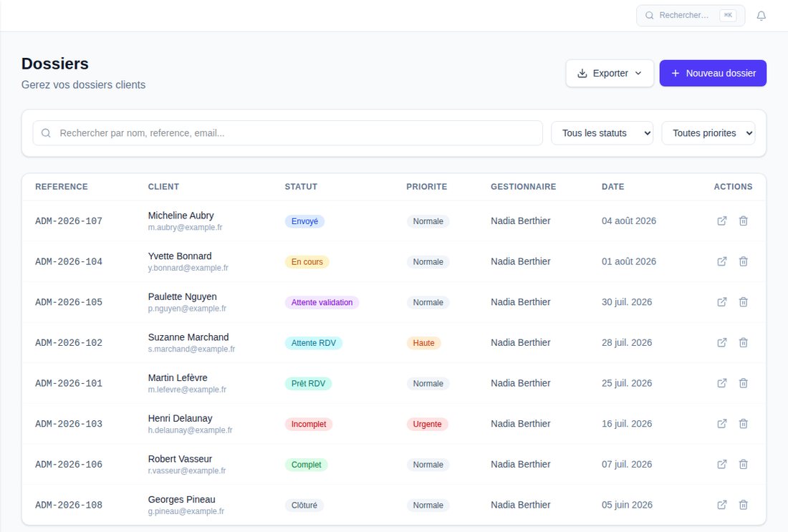Delete dossier ADM-2026-108 with trash icon
788x532 pixels.
click(x=744, y=506)
